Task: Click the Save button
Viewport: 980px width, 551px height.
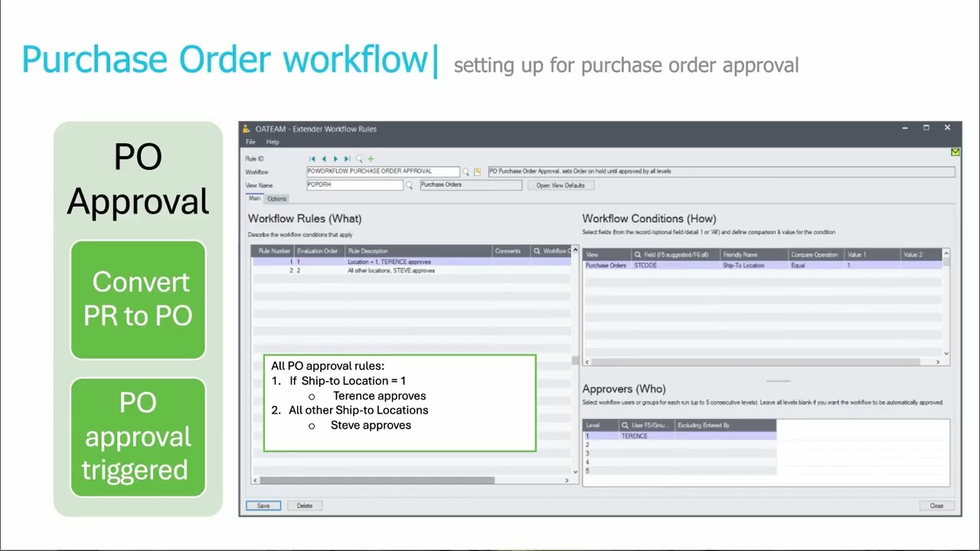Action: (263, 506)
